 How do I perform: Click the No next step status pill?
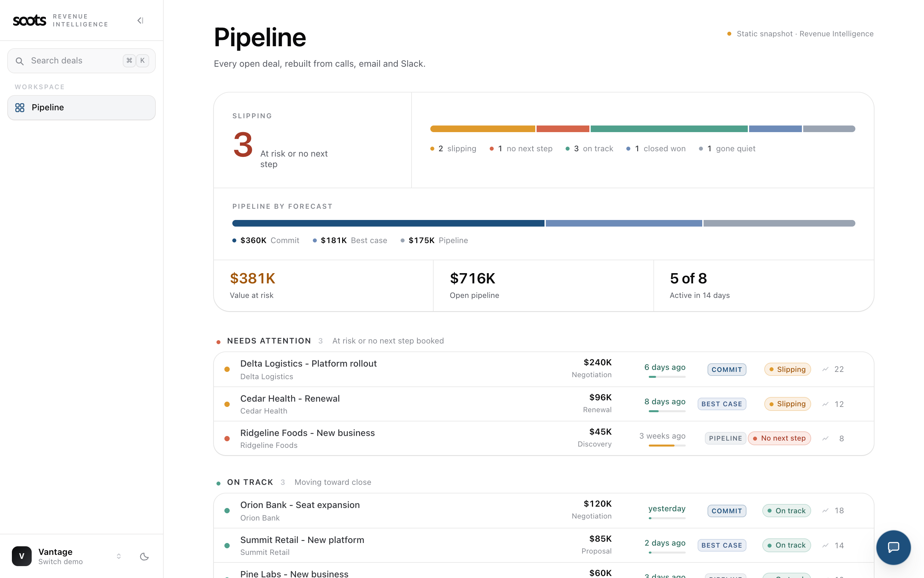coord(779,439)
